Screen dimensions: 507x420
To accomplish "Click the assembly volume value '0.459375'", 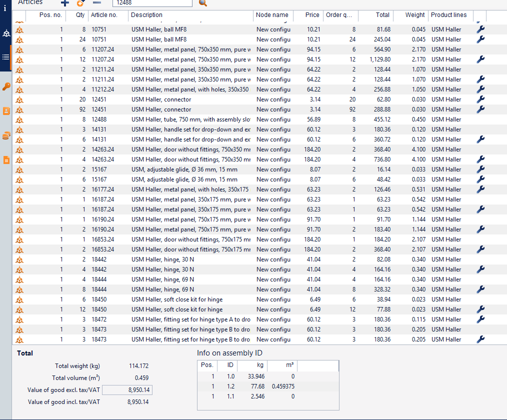I will click(283, 386).
